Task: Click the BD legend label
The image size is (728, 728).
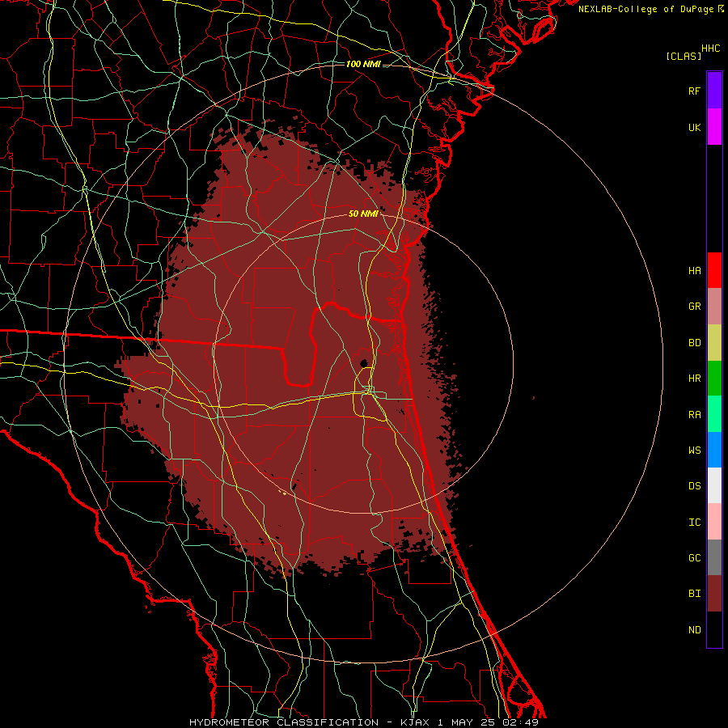Action: pyautogui.click(x=694, y=343)
